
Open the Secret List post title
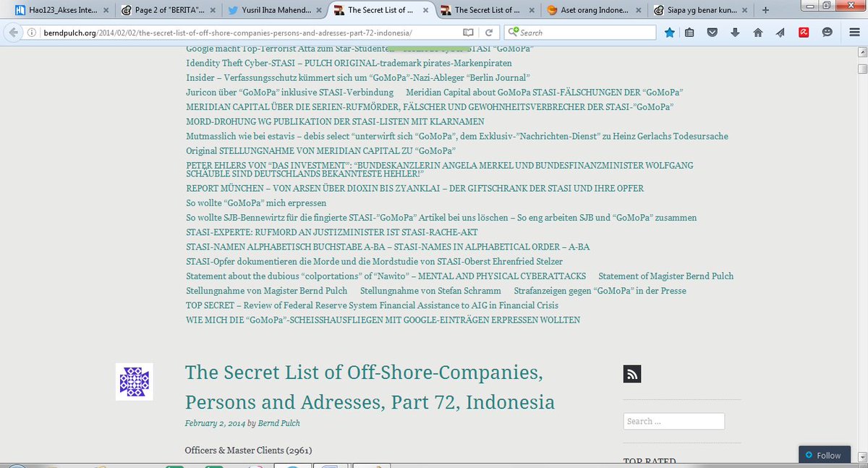(x=370, y=387)
